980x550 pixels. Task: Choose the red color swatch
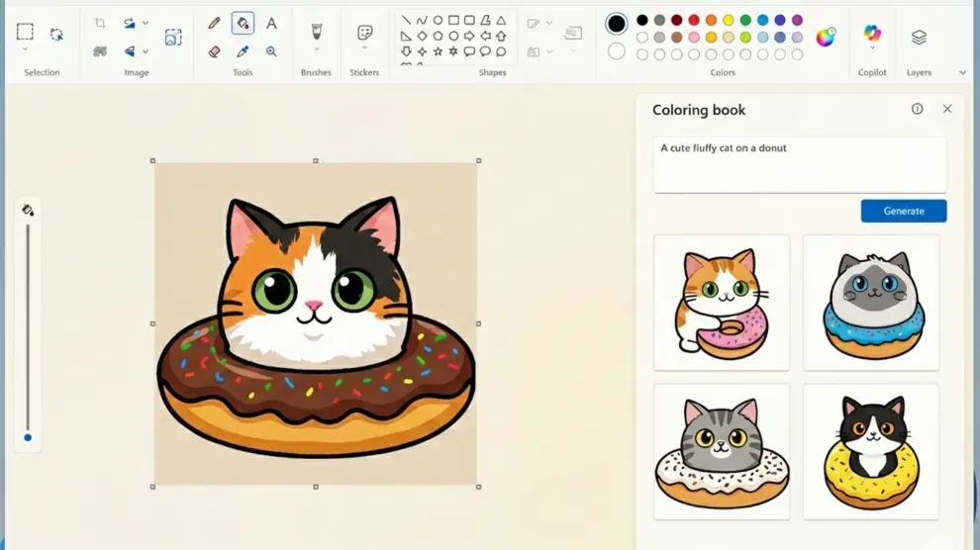click(694, 20)
